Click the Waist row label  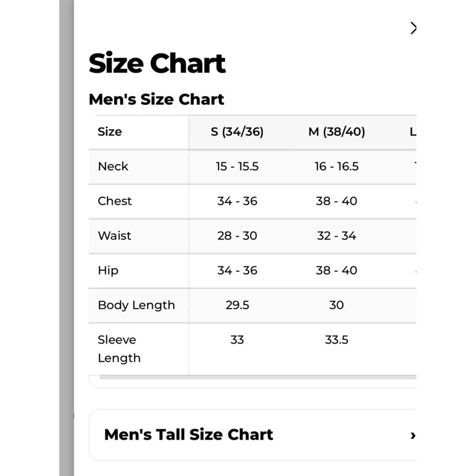click(x=114, y=236)
